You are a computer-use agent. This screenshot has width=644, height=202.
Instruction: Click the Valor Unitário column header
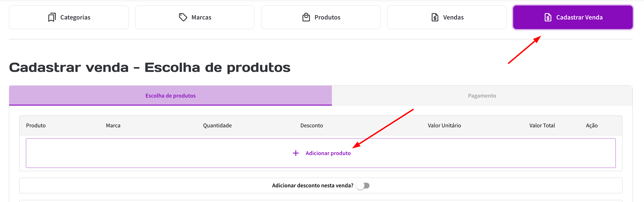point(444,126)
